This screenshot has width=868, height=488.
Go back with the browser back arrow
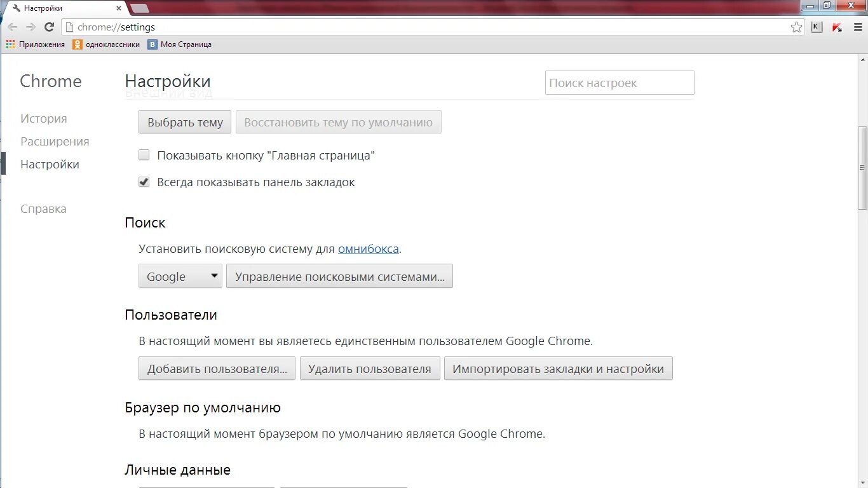click(12, 27)
